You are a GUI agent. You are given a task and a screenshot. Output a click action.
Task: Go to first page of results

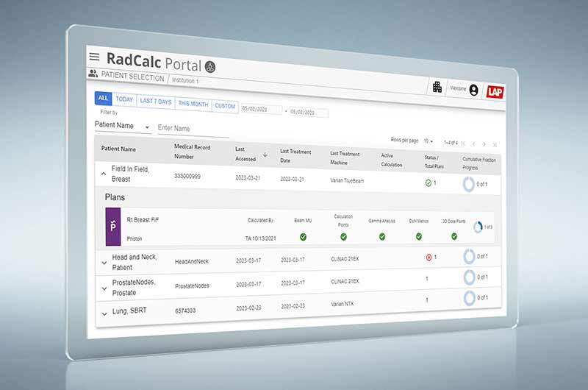tap(464, 143)
